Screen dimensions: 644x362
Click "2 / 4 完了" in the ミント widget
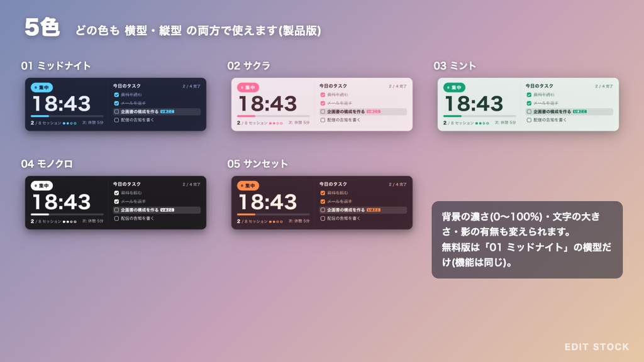pyautogui.click(x=604, y=86)
